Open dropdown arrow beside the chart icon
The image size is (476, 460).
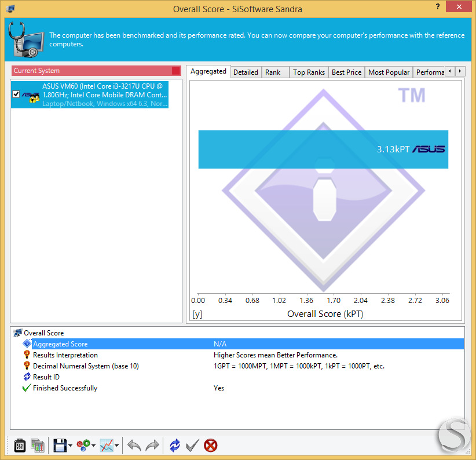tap(116, 446)
